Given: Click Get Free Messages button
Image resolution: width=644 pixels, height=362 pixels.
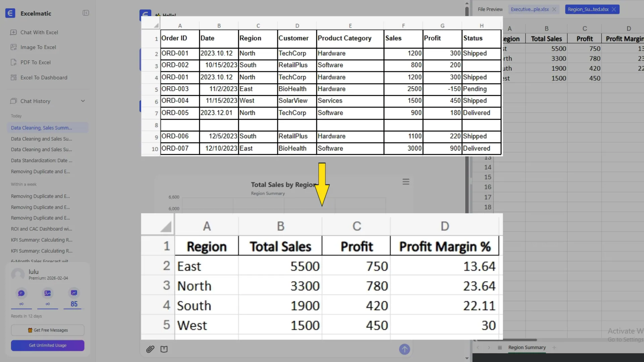Looking at the screenshot, I should [48, 330].
